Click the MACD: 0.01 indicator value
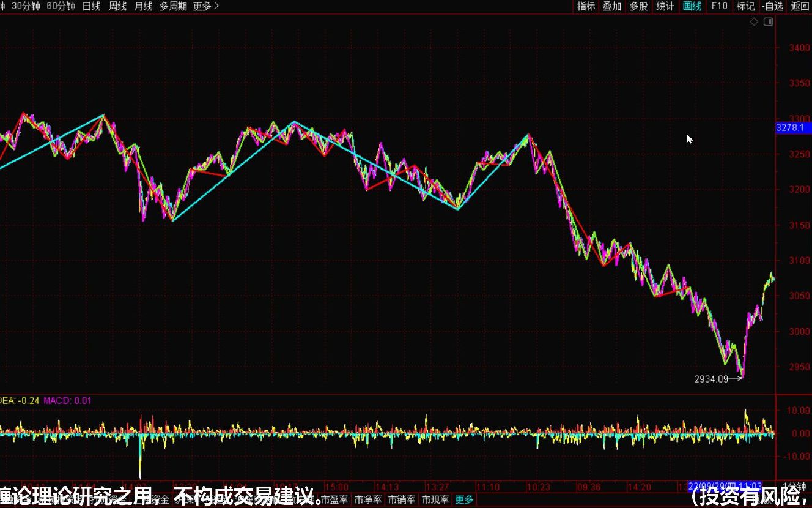 pyautogui.click(x=67, y=400)
